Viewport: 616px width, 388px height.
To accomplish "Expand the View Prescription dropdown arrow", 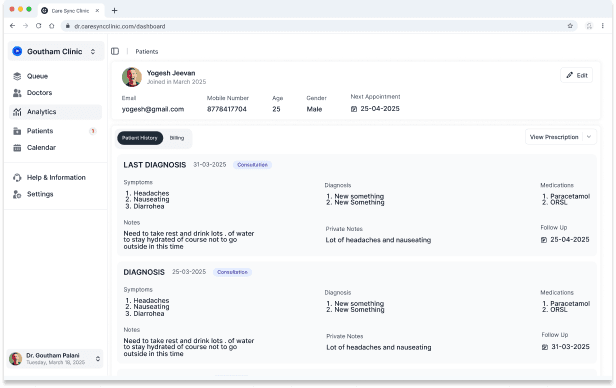I will click(589, 137).
